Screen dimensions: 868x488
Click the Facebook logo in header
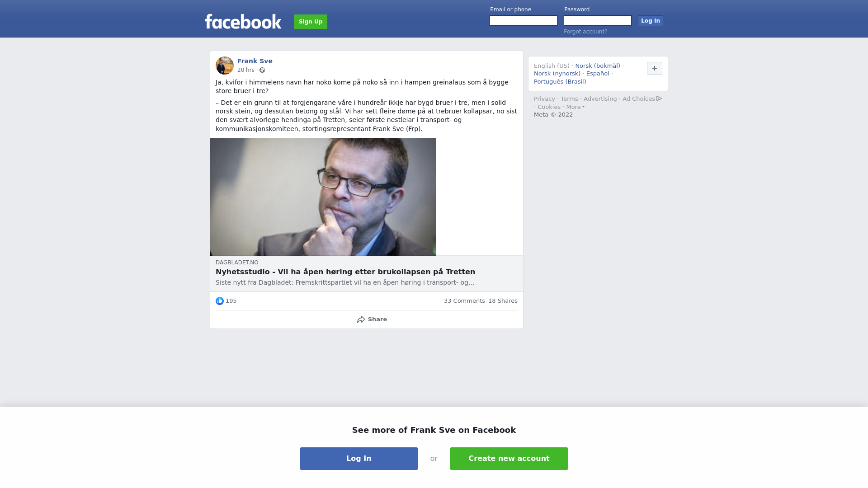click(243, 21)
